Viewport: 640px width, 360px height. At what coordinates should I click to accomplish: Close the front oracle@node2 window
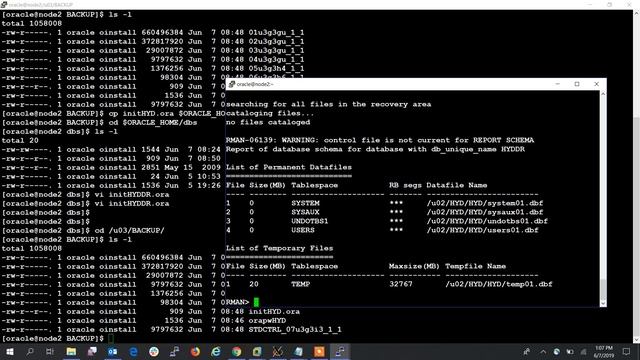(x=596, y=84)
